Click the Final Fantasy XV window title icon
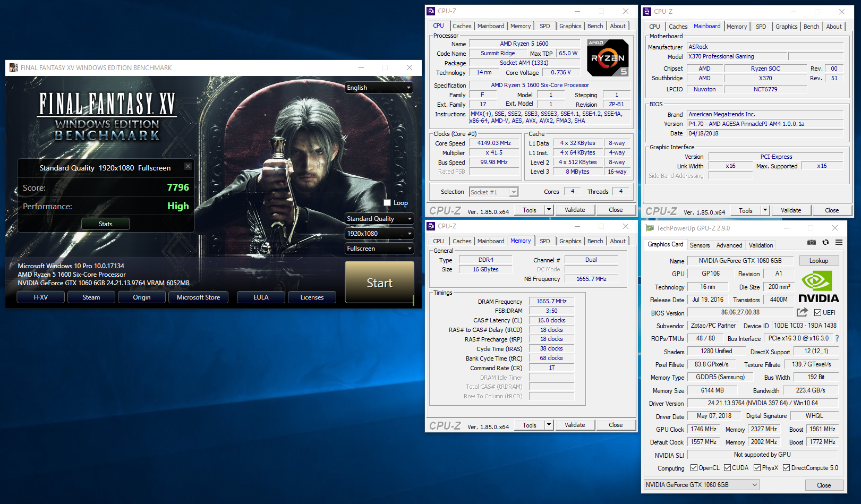861x504 pixels. [13, 67]
